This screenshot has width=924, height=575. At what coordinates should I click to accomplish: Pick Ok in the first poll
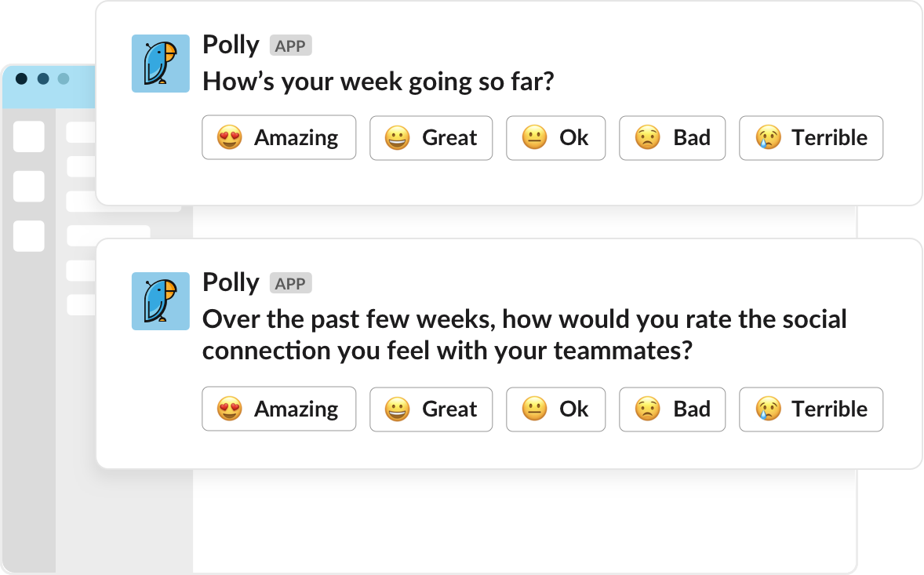(555, 137)
